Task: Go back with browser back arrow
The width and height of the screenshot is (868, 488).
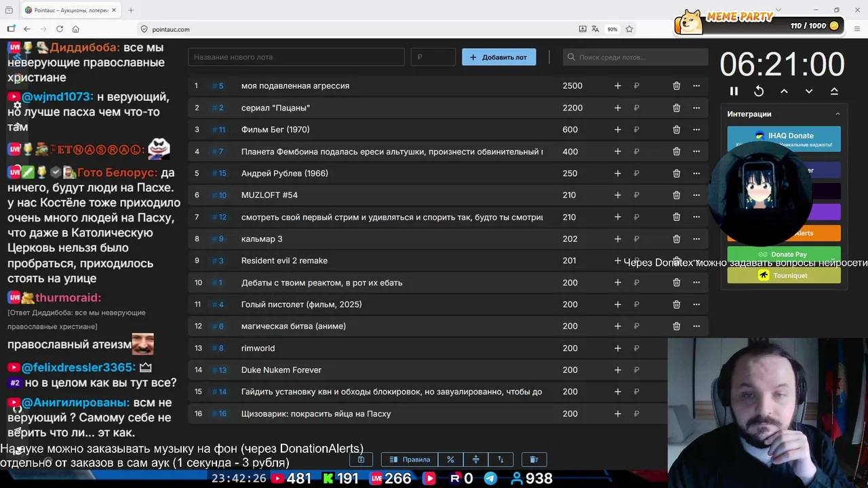Action: (x=27, y=29)
